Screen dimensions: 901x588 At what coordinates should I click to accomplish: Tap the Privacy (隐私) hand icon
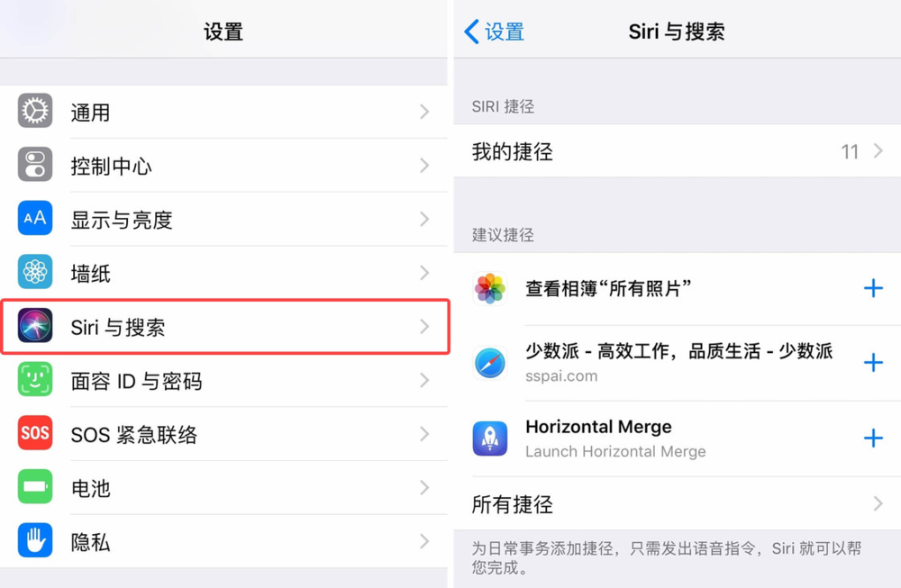tap(35, 540)
